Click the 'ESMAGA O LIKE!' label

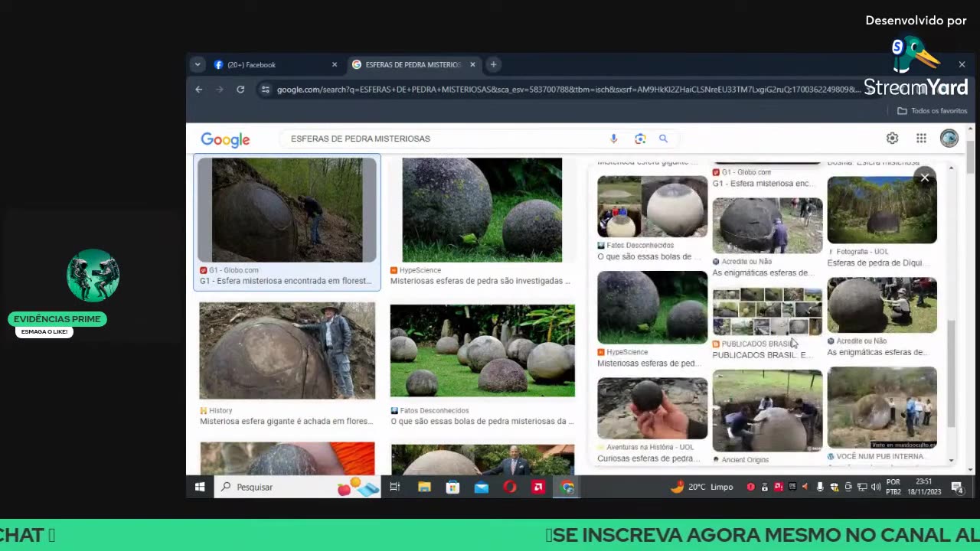44,331
